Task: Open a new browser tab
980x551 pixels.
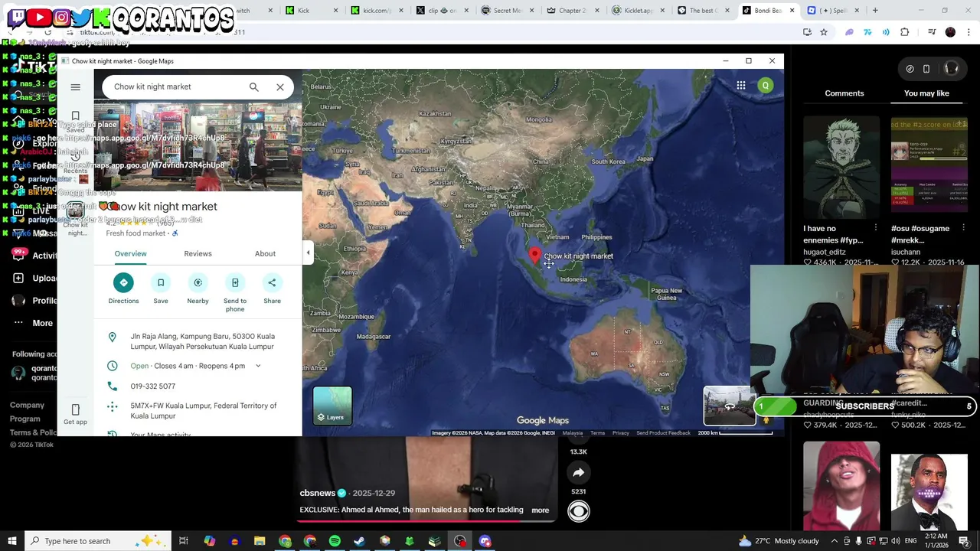Action: [876, 11]
